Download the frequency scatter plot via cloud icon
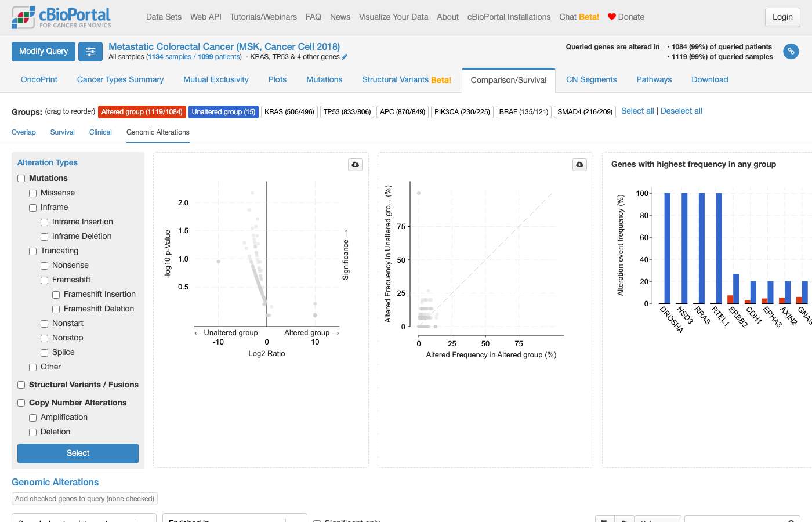812x522 pixels. [x=580, y=165]
